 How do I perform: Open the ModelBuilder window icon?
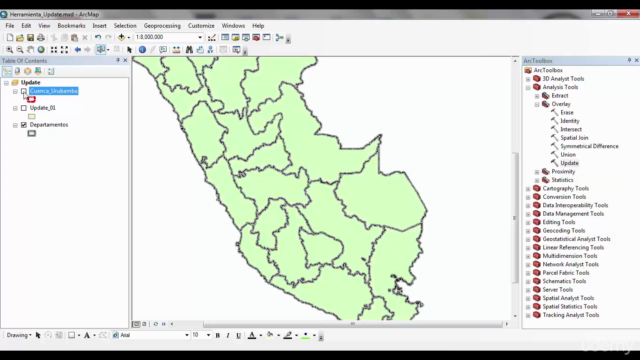click(x=280, y=38)
